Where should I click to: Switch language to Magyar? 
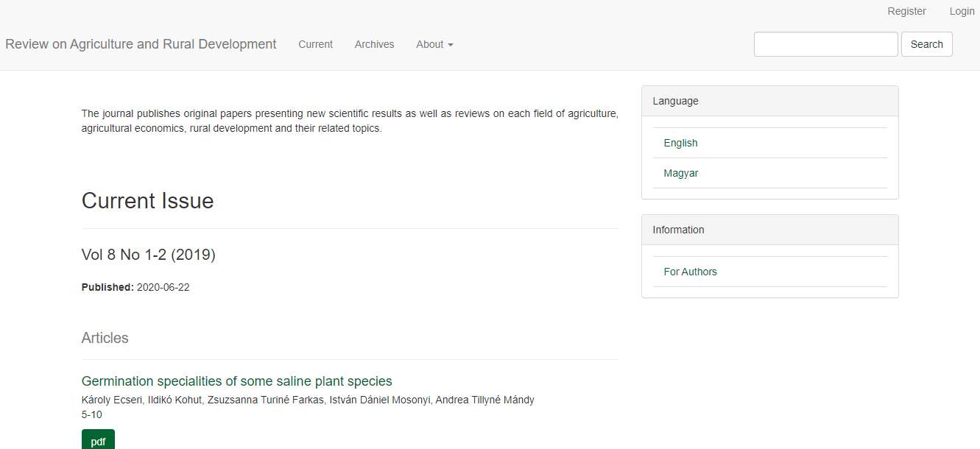click(x=681, y=173)
